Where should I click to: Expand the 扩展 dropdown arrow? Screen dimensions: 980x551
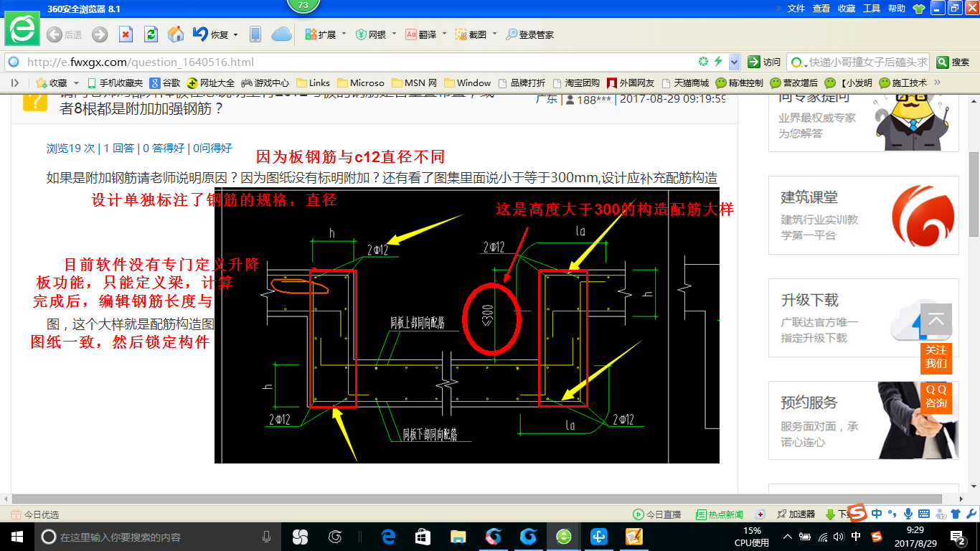344,34
